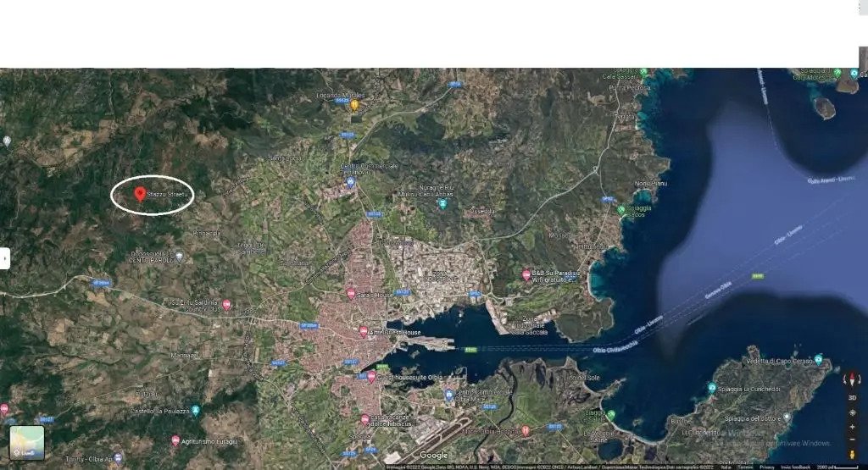Click the Termini link in map footer

[745, 467]
